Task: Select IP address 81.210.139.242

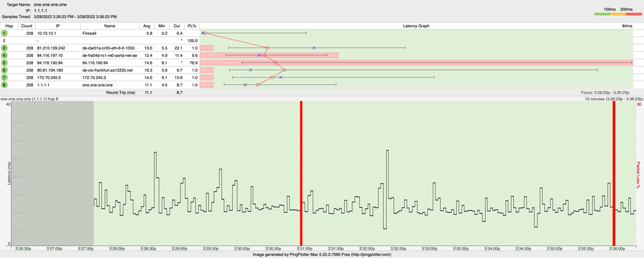Action: click(51, 48)
